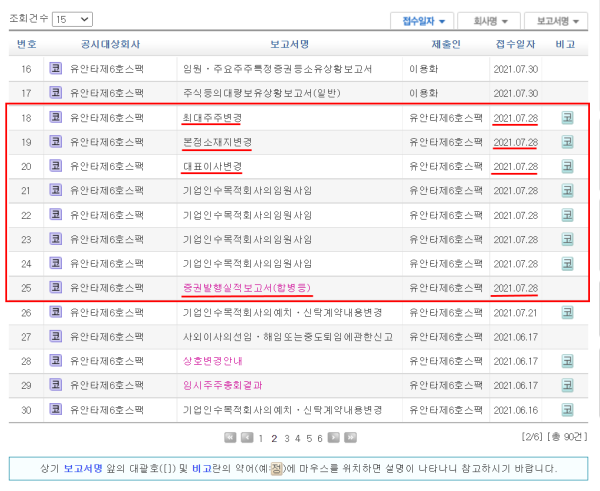Sort by 보고서명 using the sort button

click(x=558, y=20)
